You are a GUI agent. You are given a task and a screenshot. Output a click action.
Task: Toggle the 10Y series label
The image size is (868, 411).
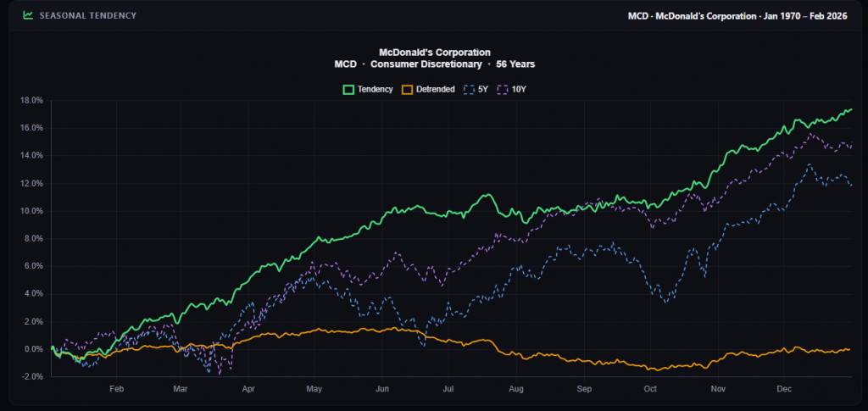[519, 89]
